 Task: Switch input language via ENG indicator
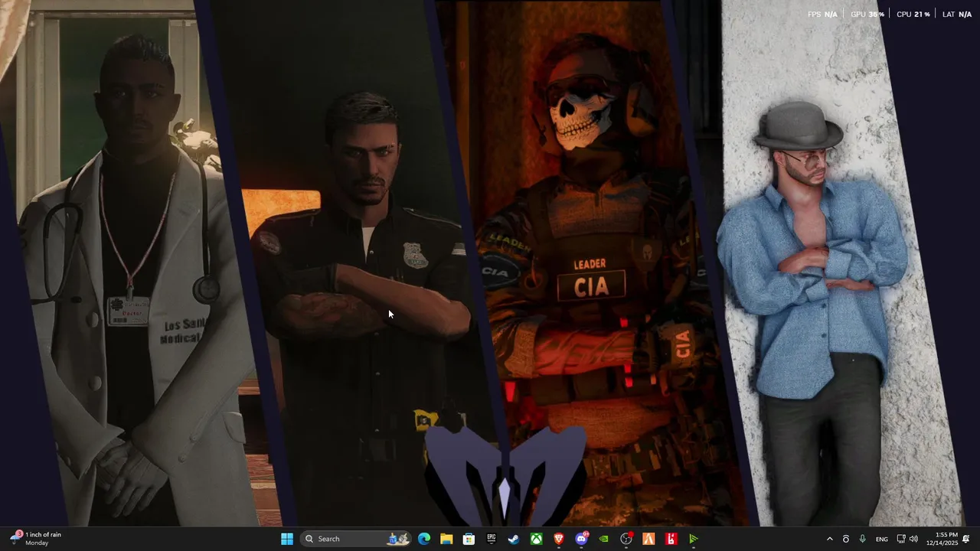(x=882, y=539)
